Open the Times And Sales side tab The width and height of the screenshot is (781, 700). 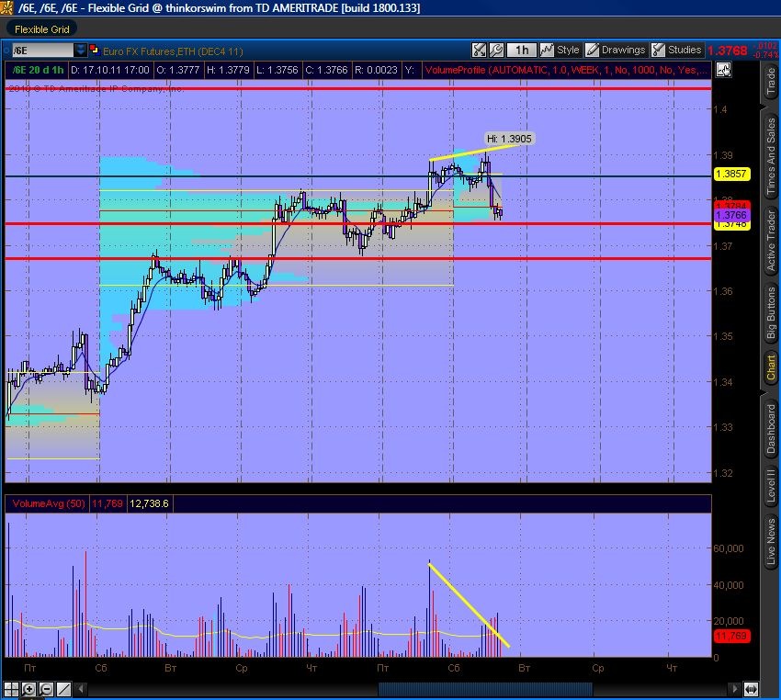[771, 156]
